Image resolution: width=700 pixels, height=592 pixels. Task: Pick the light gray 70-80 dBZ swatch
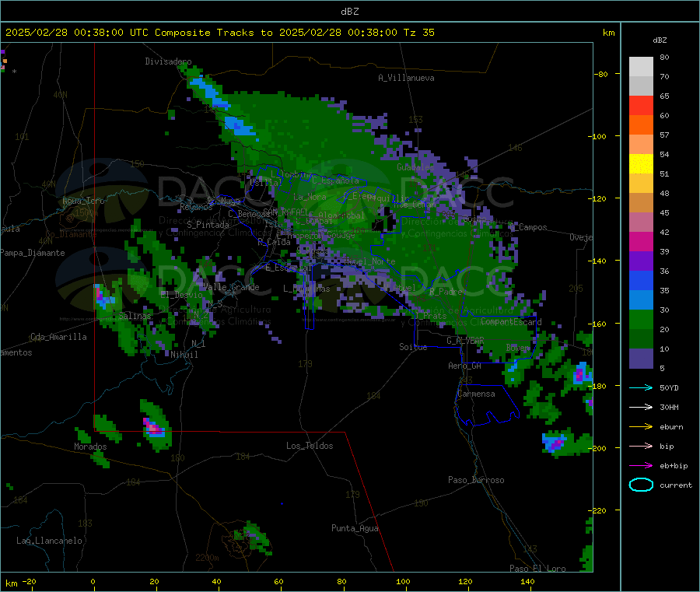(x=641, y=67)
